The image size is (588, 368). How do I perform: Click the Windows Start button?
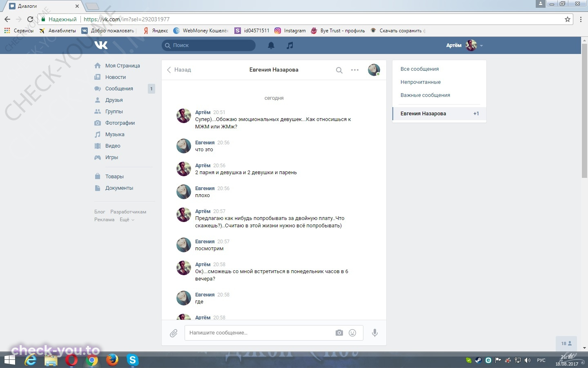(9, 360)
